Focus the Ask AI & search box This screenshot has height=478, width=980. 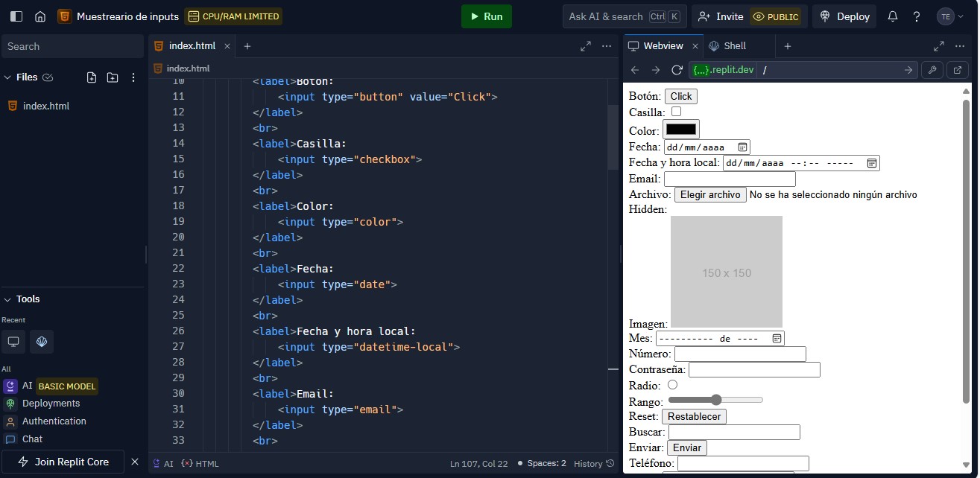coord(624,16)
